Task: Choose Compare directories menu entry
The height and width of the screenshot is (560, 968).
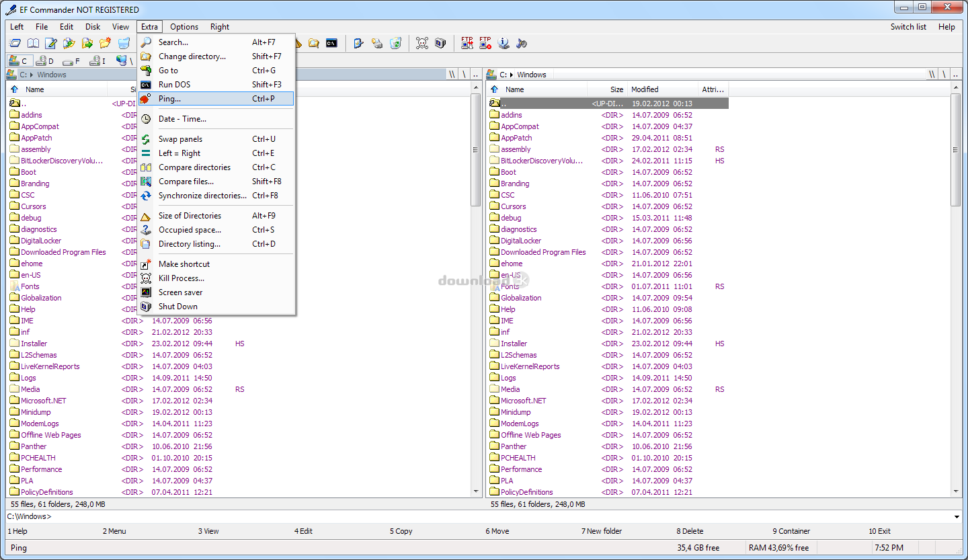Action: pos(216,167)
